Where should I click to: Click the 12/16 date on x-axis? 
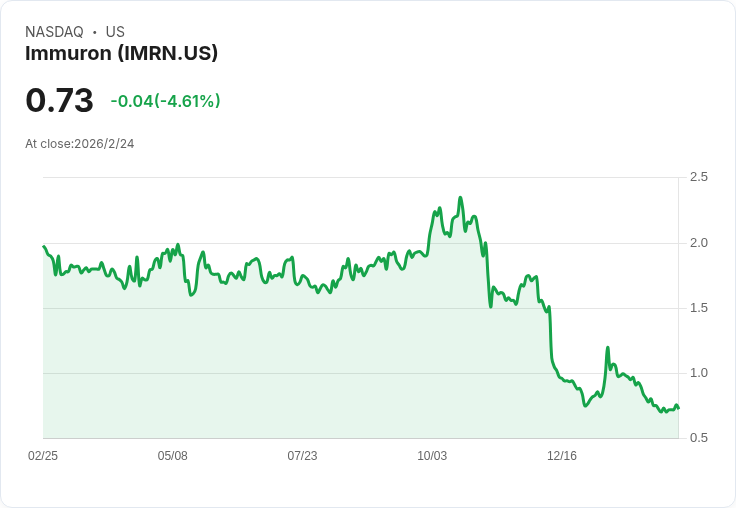click(562, 456)
